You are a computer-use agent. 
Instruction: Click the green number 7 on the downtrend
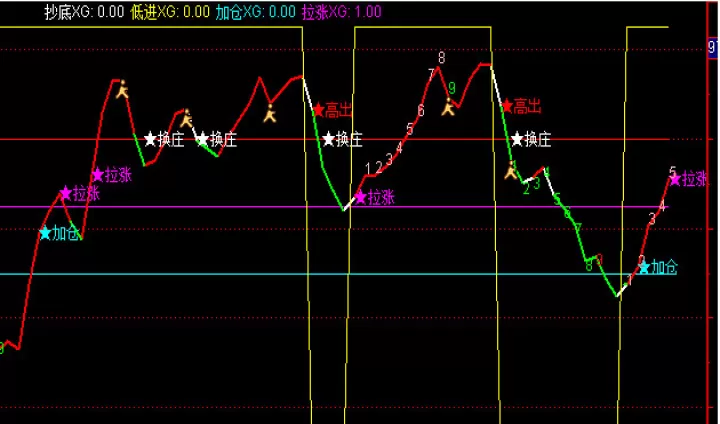[x=578, y=228]
